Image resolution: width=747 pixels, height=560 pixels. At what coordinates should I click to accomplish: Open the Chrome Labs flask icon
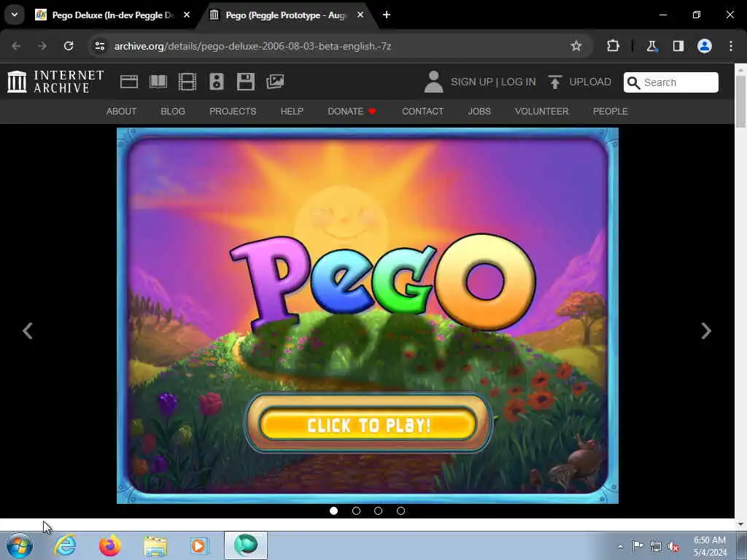point(651,46)
